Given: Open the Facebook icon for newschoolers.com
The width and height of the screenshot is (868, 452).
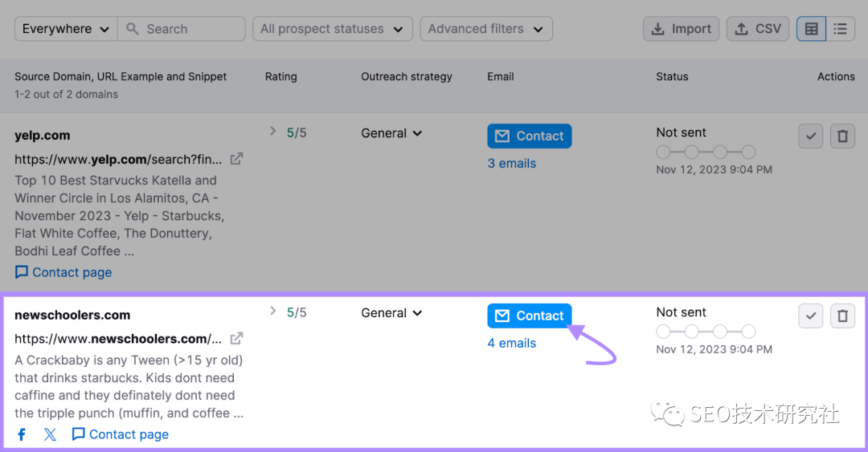Looking at the screenshot, I should point(22,434).
